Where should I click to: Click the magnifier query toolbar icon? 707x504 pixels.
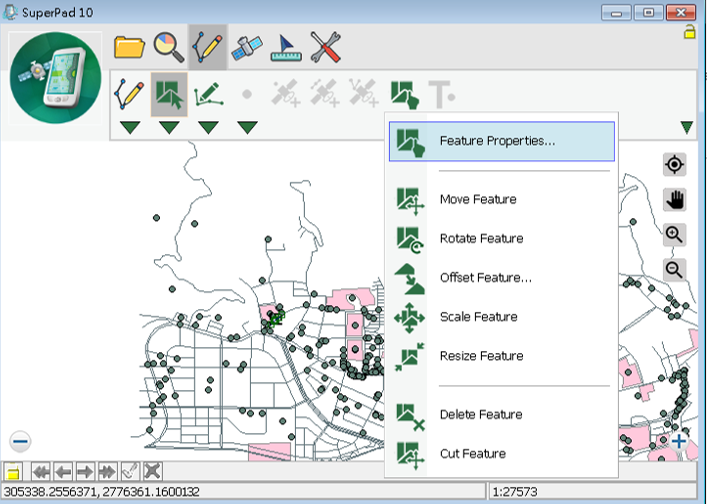169,47
